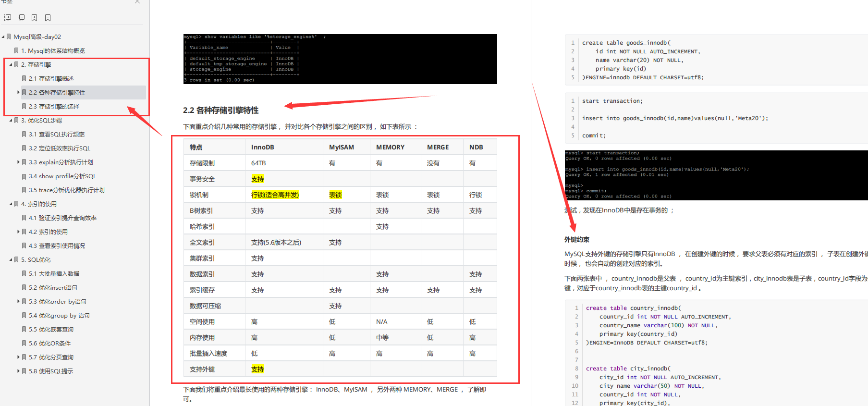Collapse the 2. 存储引擎 bookmark section
This screenshot has width=868, height=406.
point(11,64)
